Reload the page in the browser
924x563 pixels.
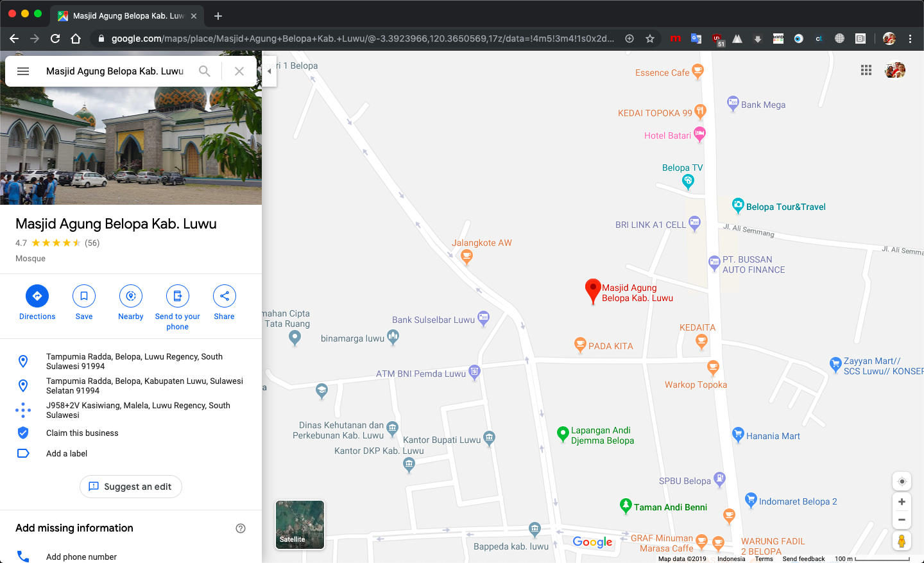[x=55, y=39]
